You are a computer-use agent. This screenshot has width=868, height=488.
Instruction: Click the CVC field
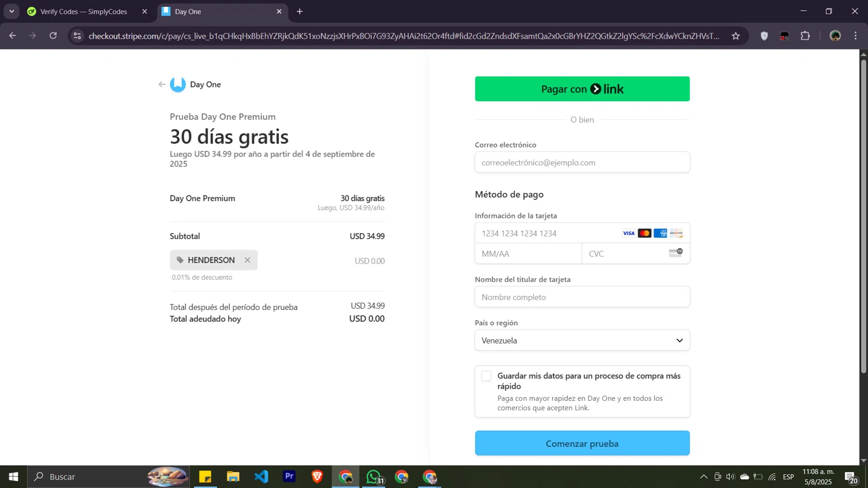(x=636, y=254)
